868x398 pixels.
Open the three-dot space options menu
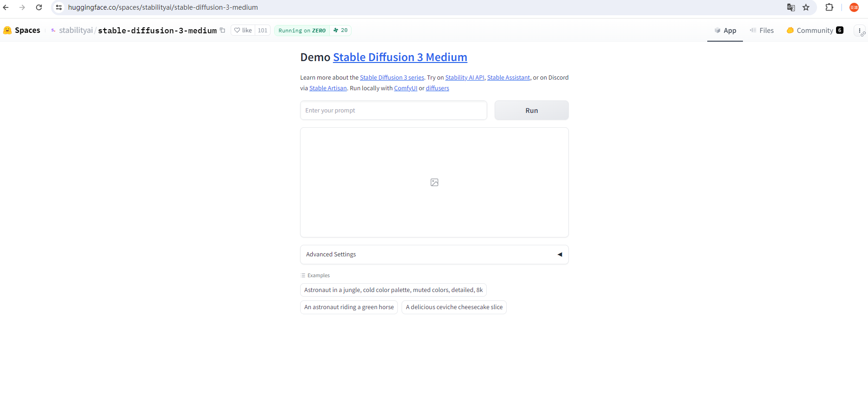tap(860, 31)
